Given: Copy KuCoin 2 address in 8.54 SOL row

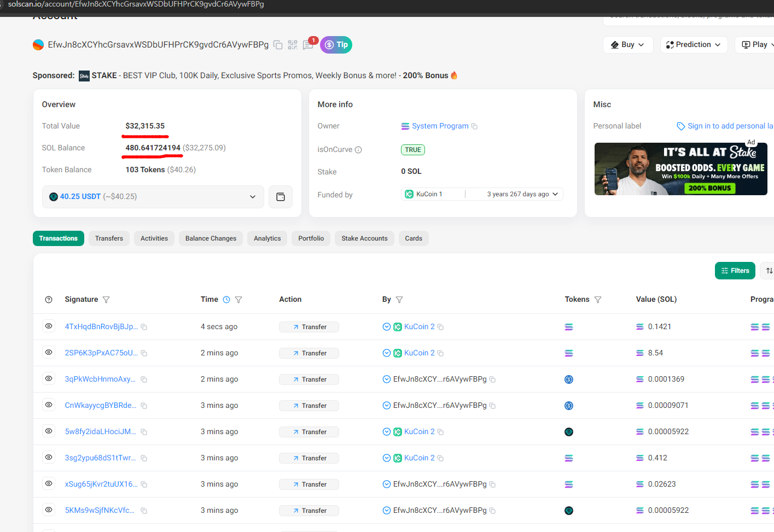Looking at the screenshot, I should pyautogui.click(x=440, y=353).
